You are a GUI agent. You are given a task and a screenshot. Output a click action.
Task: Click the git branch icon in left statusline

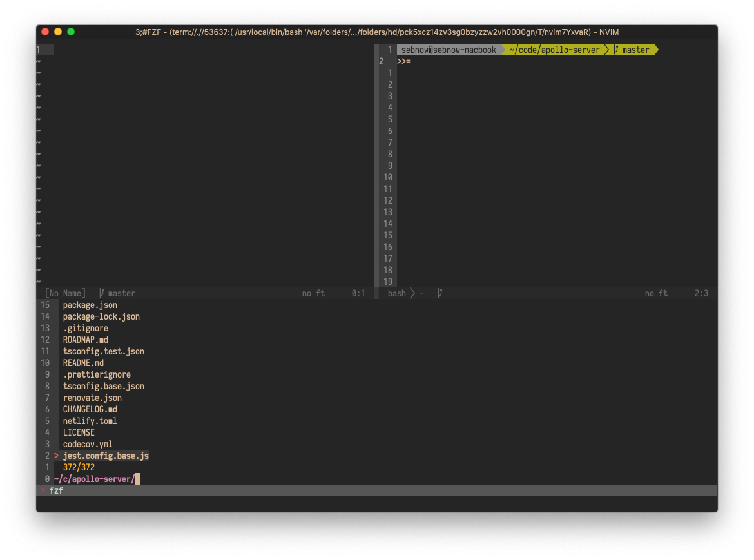(101, 293)
